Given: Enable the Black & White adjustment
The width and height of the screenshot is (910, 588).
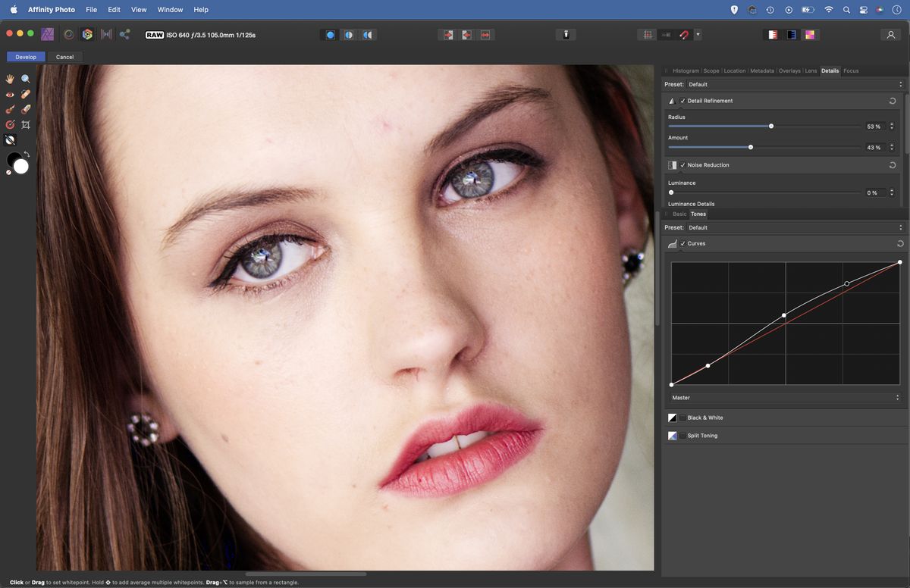Looking at the screenshot, I should 683,418.
